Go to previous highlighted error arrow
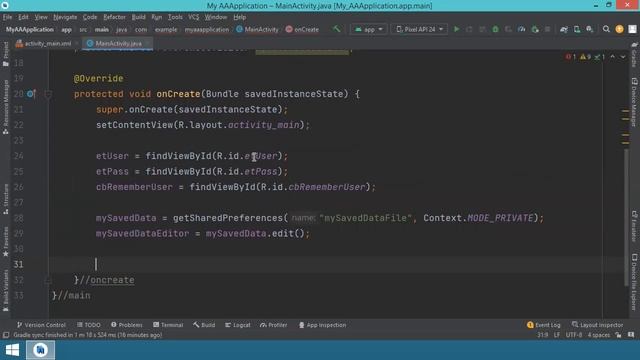Viewport: 640px width, 360px height. point(613,57)
